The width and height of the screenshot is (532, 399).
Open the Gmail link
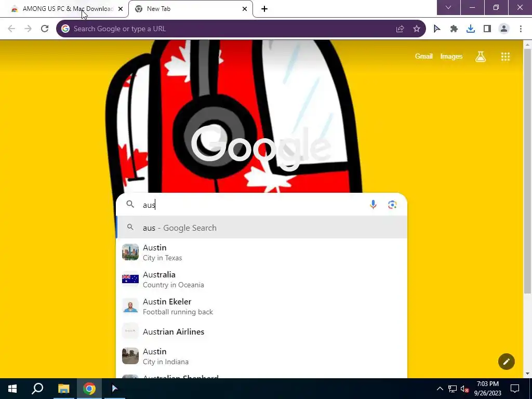[x=424, y=57]
